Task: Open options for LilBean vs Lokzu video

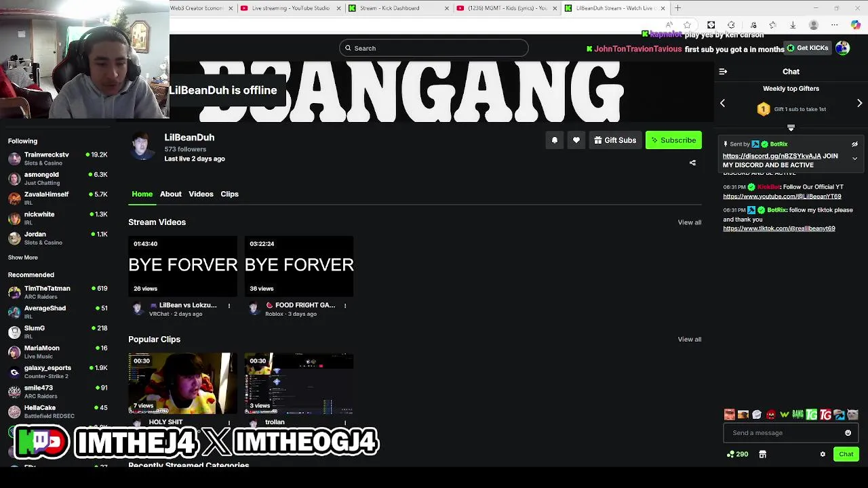Action: (229, 306)
